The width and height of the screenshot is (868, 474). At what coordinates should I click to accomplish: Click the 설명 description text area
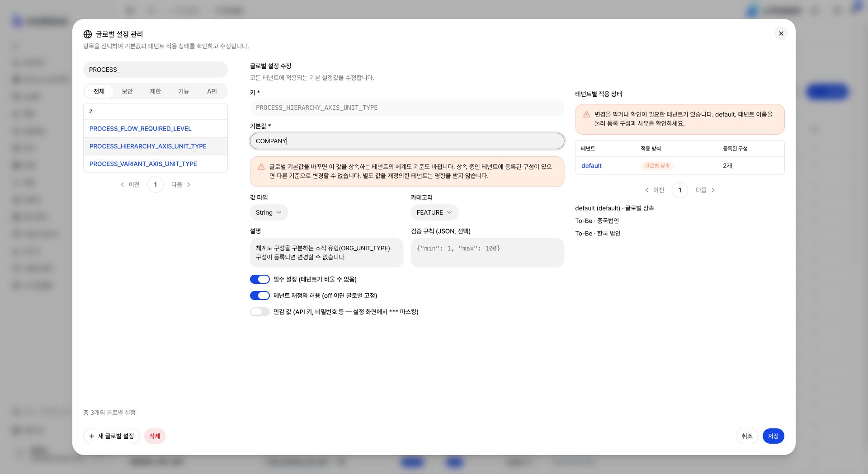[x=326, y=253]
